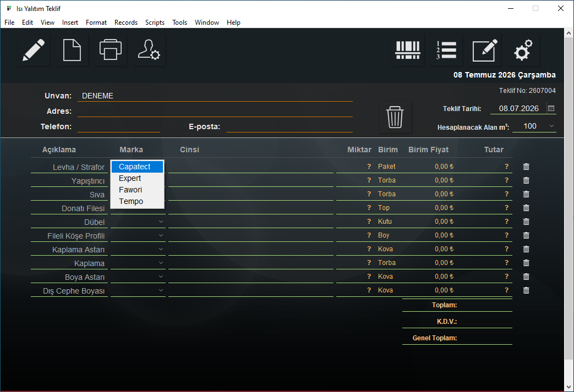This screenshot has width=574, height=392.
Task: Delete the Donatı Filesi row
Action: [x=526, y=208]
